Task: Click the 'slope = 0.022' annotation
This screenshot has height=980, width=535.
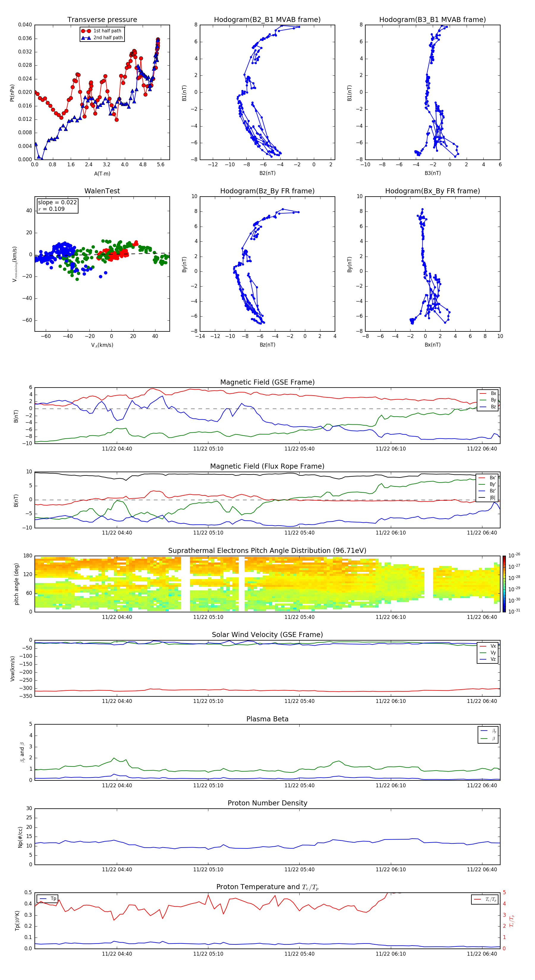Action: 57,203
